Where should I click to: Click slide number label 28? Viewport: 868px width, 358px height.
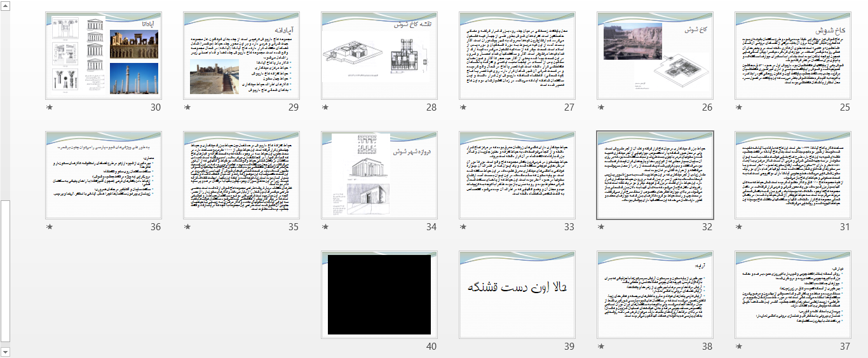click(431, 107)
